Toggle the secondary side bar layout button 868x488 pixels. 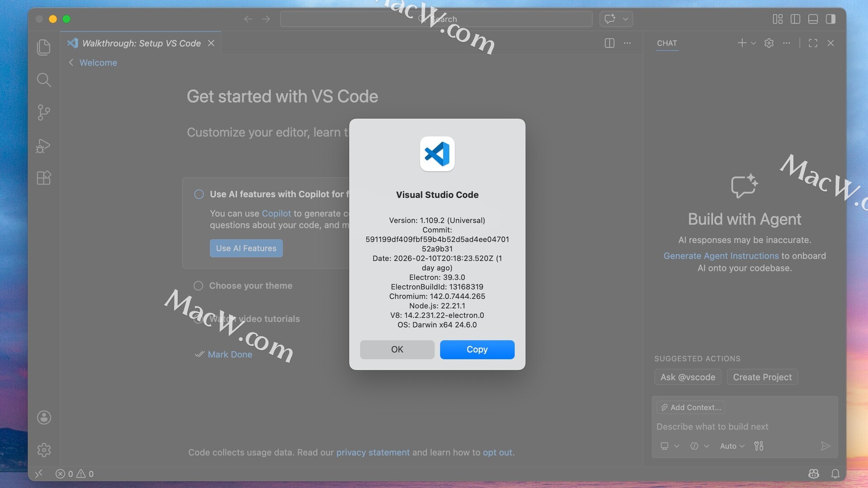(x=830, y=19)
